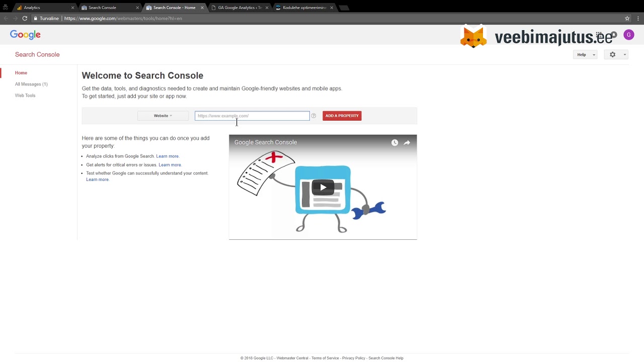Screen dimensions: 644x362
Task: Click the Share arrow icon on video
Action: [407, 143]
